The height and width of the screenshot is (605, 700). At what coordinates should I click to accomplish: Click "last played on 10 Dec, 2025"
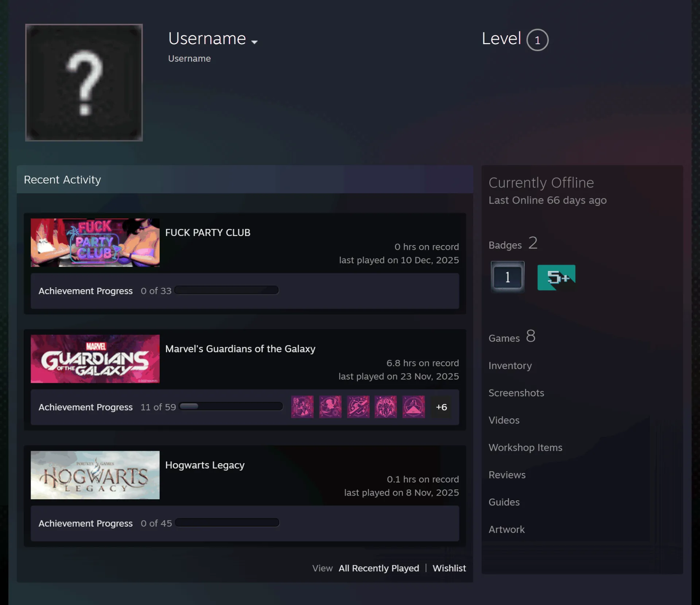pos(399,260)
